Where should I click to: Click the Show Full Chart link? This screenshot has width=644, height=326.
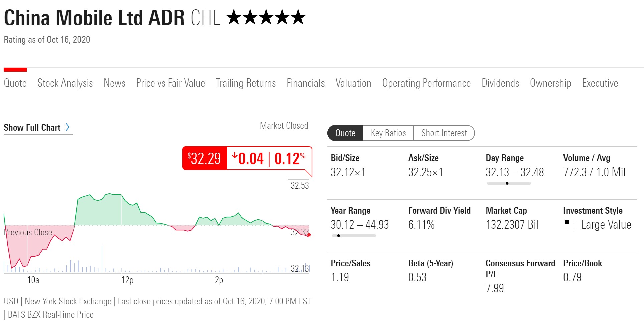(x=32, y=128)
